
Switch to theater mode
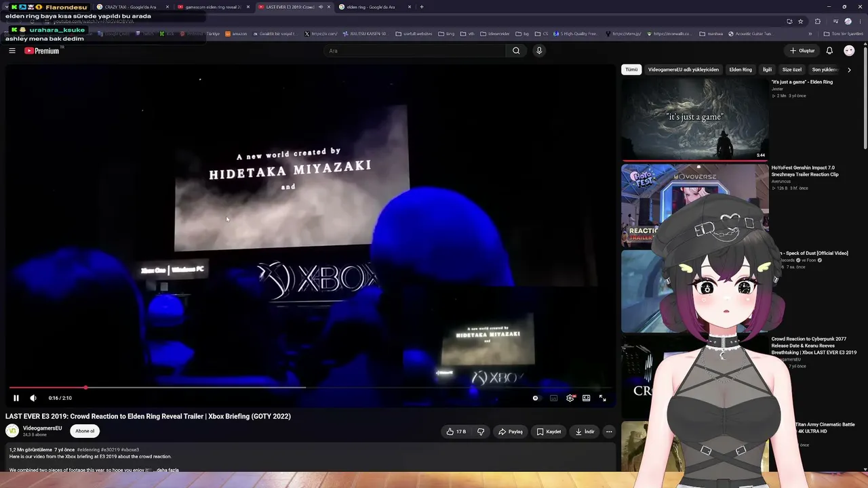586,398
